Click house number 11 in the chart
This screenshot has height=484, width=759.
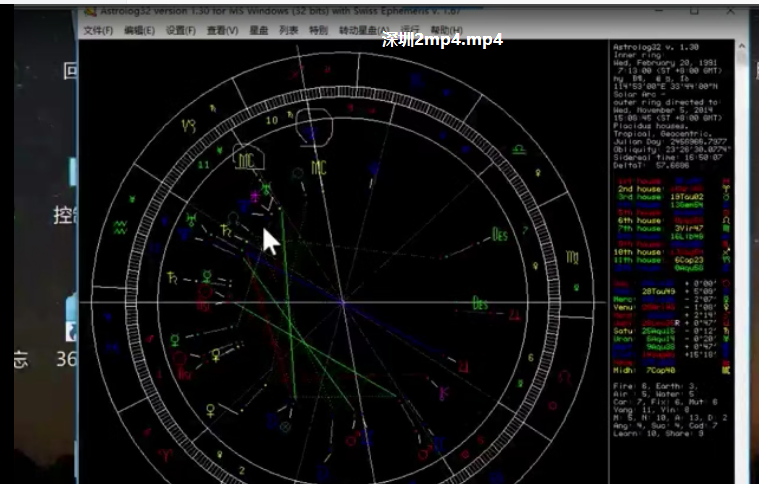203,165
